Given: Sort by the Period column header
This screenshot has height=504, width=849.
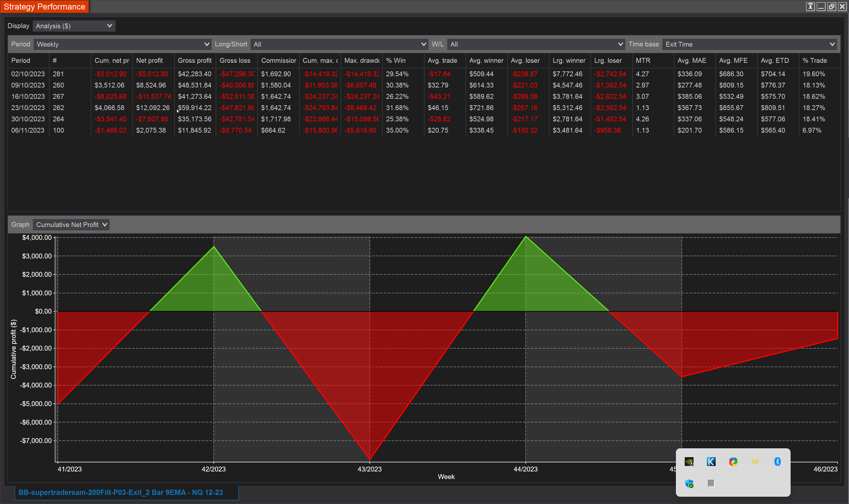Looking at the screenshot, I should (29, 60).
